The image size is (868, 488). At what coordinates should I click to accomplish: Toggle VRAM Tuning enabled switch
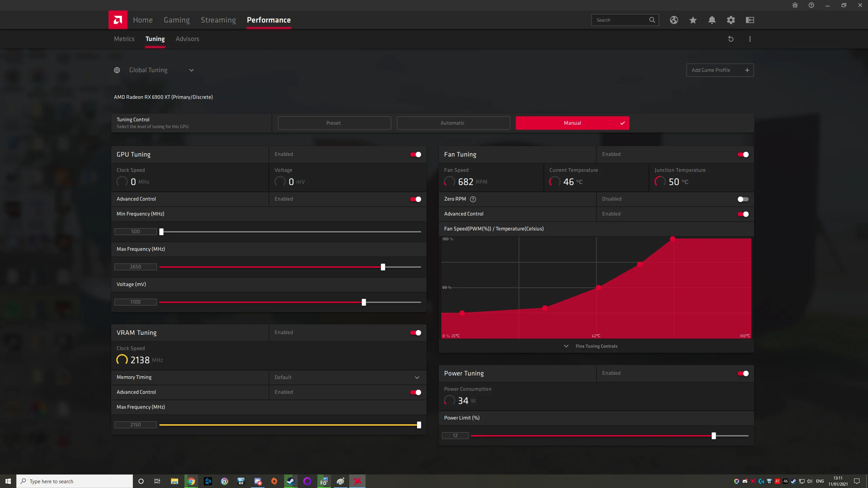coord(416,333)
